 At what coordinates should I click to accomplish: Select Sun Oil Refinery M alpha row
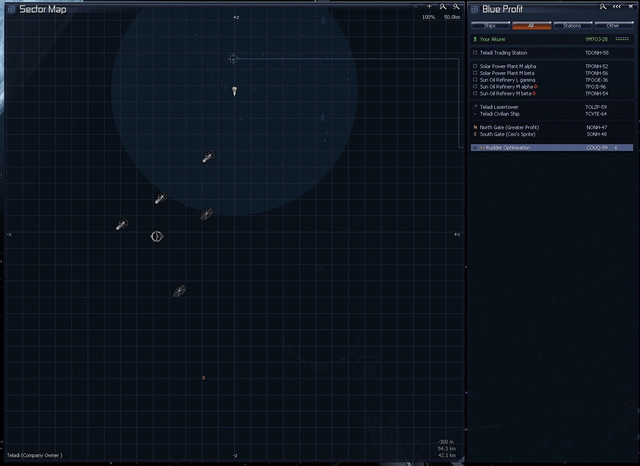(552, 87)
